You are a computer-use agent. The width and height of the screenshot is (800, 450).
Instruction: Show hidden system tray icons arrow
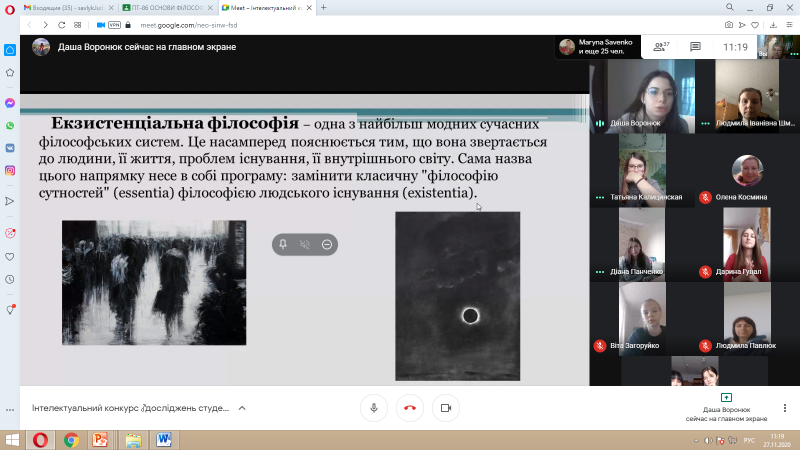[696, 440]
